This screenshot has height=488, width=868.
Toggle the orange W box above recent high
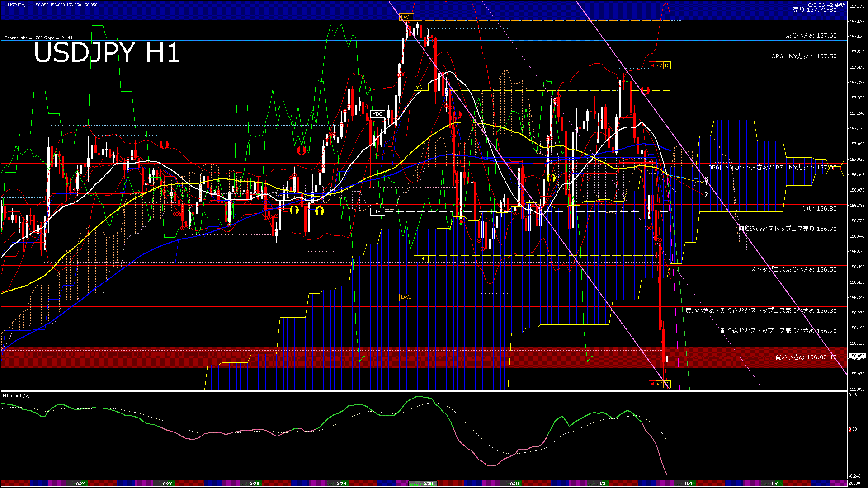659,66
